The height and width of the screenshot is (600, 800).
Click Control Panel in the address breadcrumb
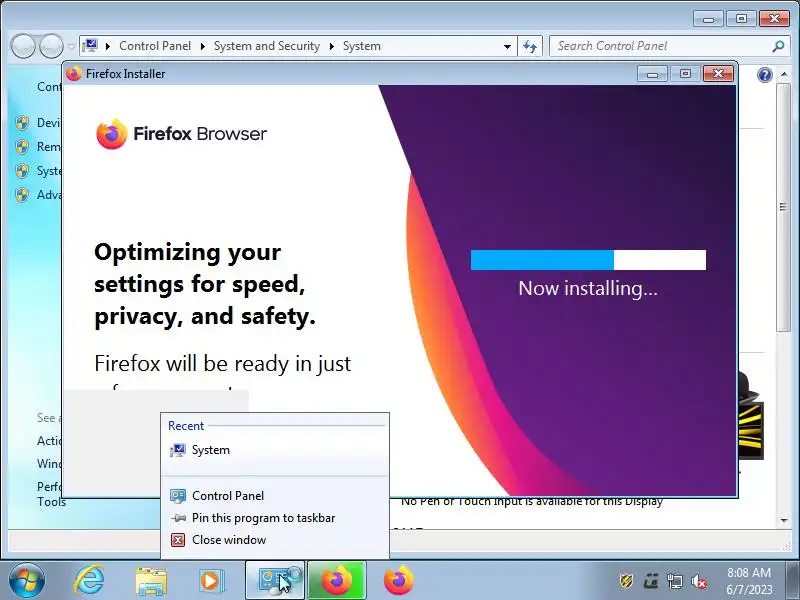tap(155, 46)
